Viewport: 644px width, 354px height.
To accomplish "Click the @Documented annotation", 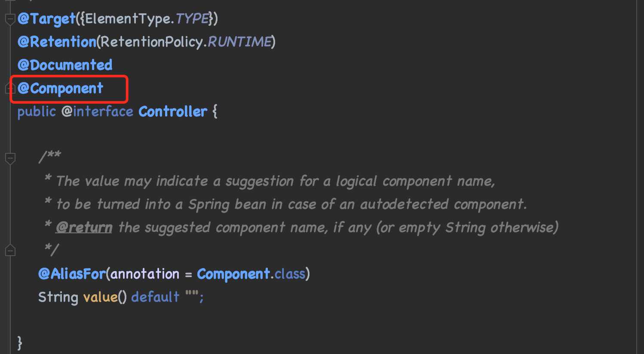I will point(65,65).
